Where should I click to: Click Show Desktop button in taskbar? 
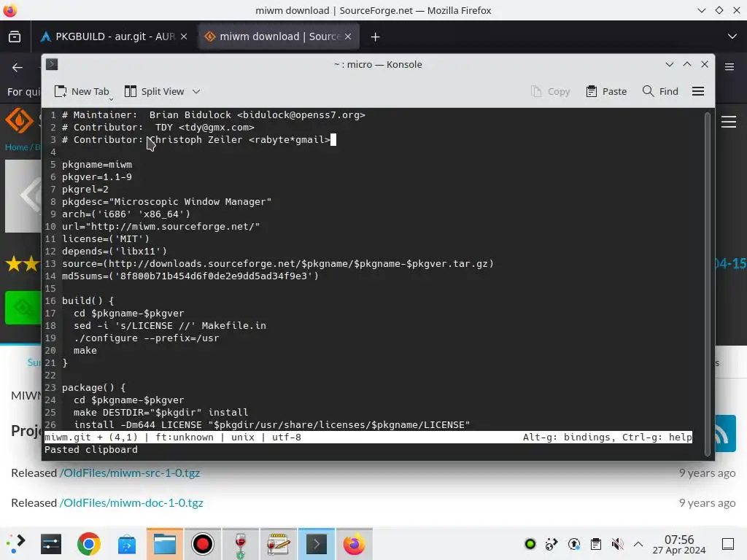pyautogui.click(x=728, y=544)
